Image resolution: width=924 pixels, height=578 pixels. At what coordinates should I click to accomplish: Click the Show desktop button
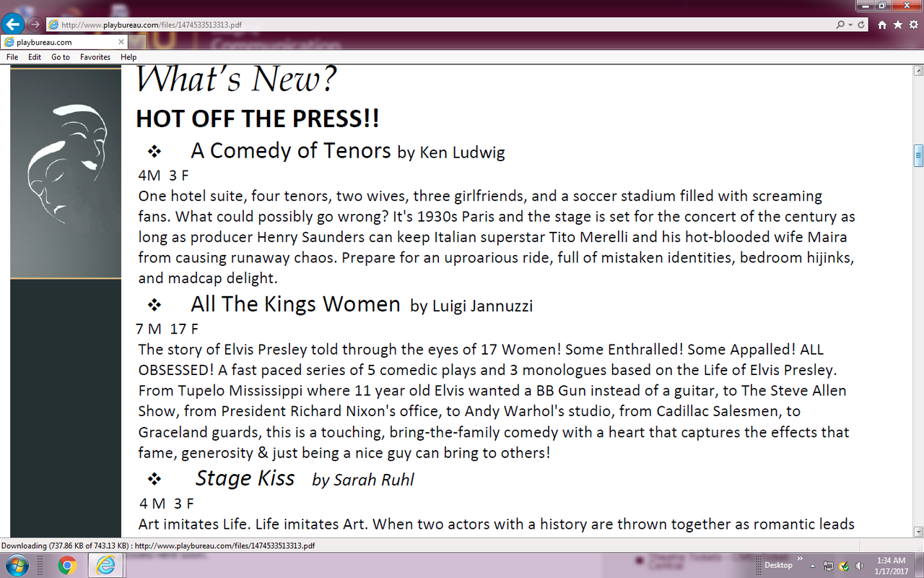[919, 566]
